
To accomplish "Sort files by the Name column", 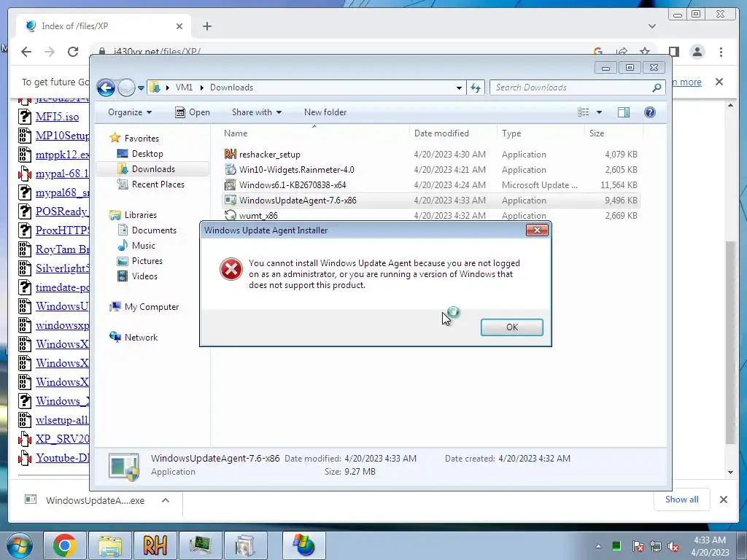I will [314, 133].
